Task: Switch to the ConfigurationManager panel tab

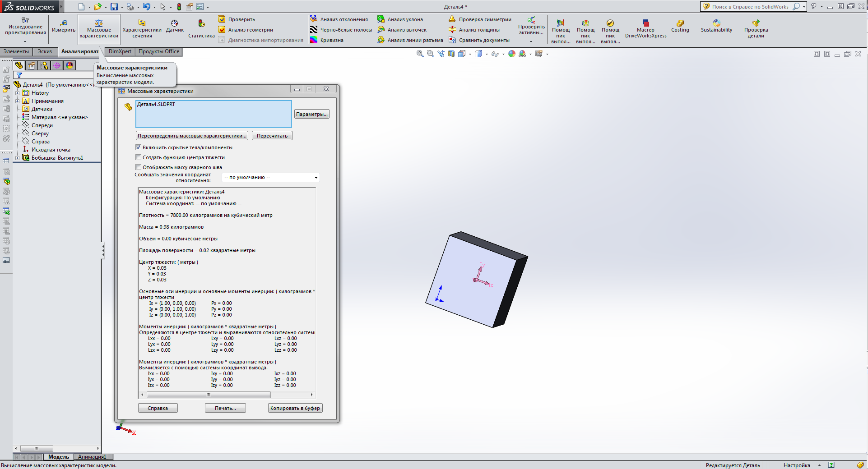Action: (44, 65)
